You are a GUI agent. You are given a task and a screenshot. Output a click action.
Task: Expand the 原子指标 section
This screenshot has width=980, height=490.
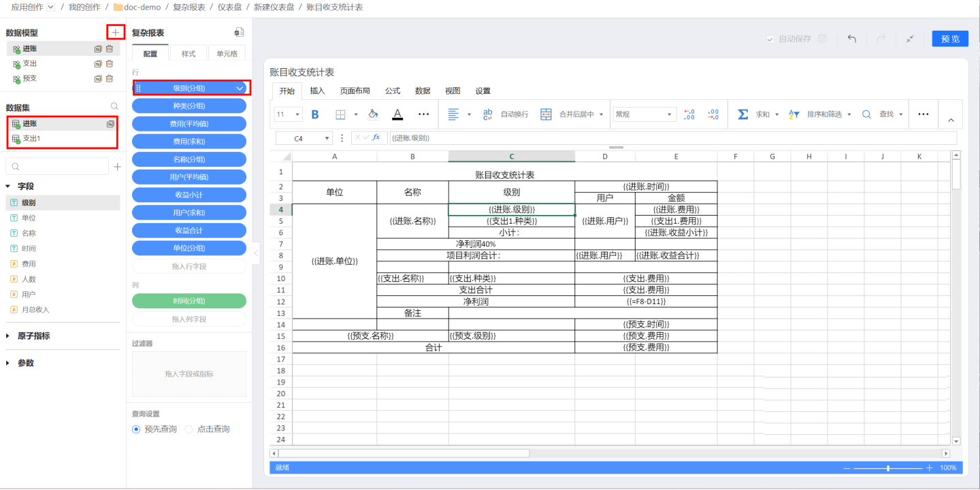point(8,336)
